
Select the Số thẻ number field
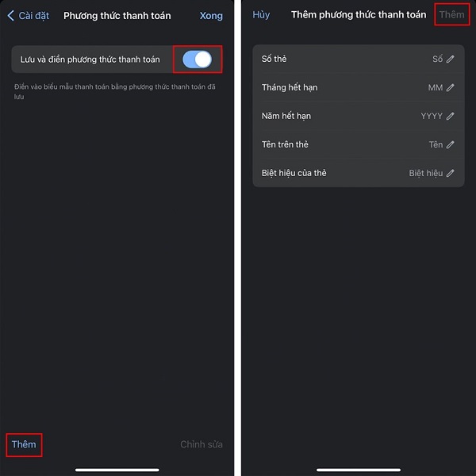click(x=359, y=59)
